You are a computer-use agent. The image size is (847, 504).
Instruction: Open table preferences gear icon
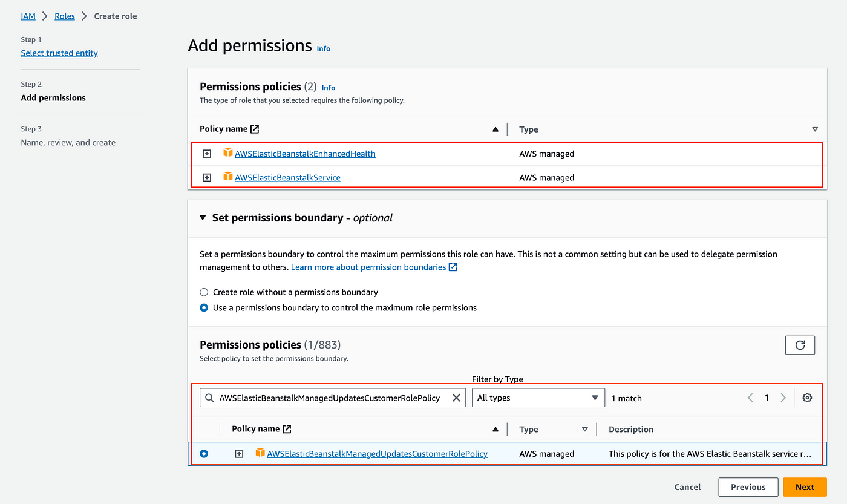coord(807,398)
